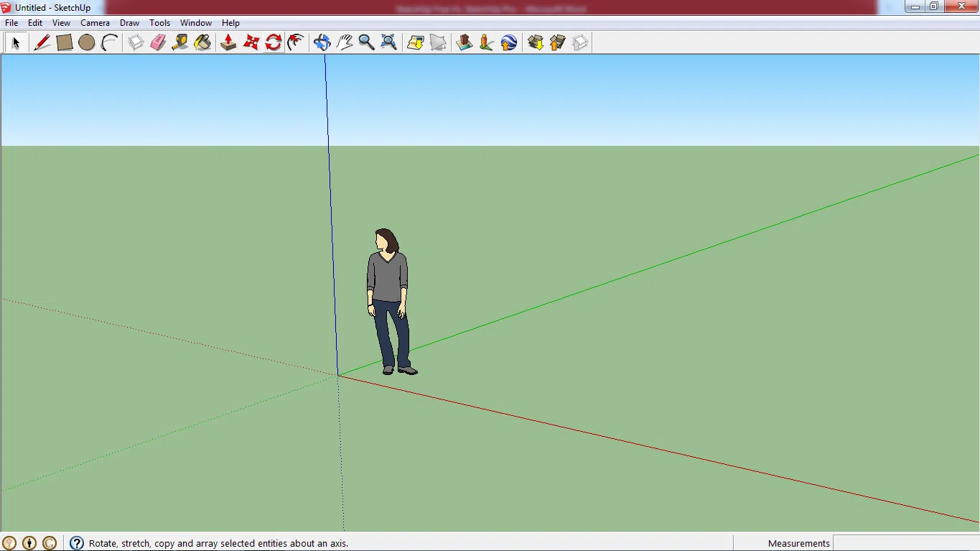Activate the Arc tool
Screen dimensions: 980x551
tap(109, 42)
